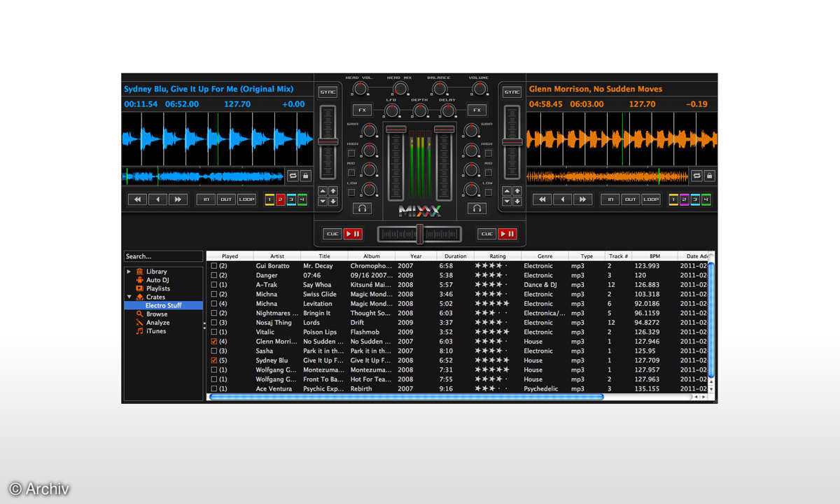
Task: Click left deck SYNC button
Action: click(x=328, y=92)
